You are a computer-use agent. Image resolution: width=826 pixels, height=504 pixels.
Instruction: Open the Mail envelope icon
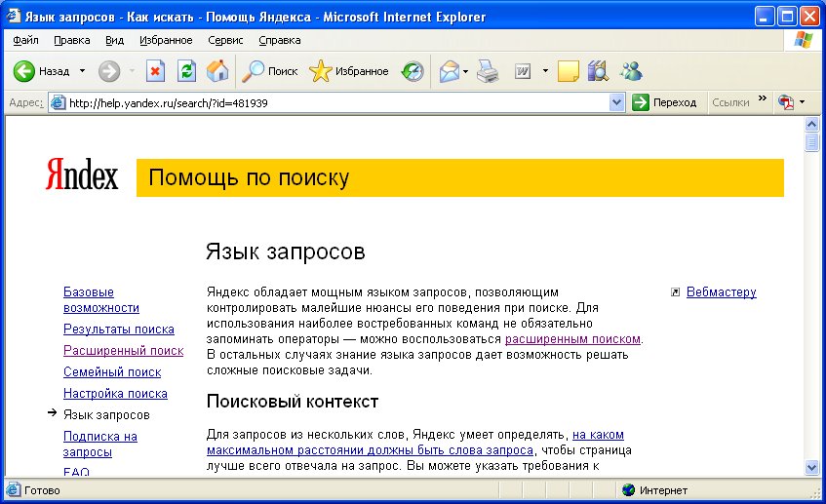coord(449,71)
